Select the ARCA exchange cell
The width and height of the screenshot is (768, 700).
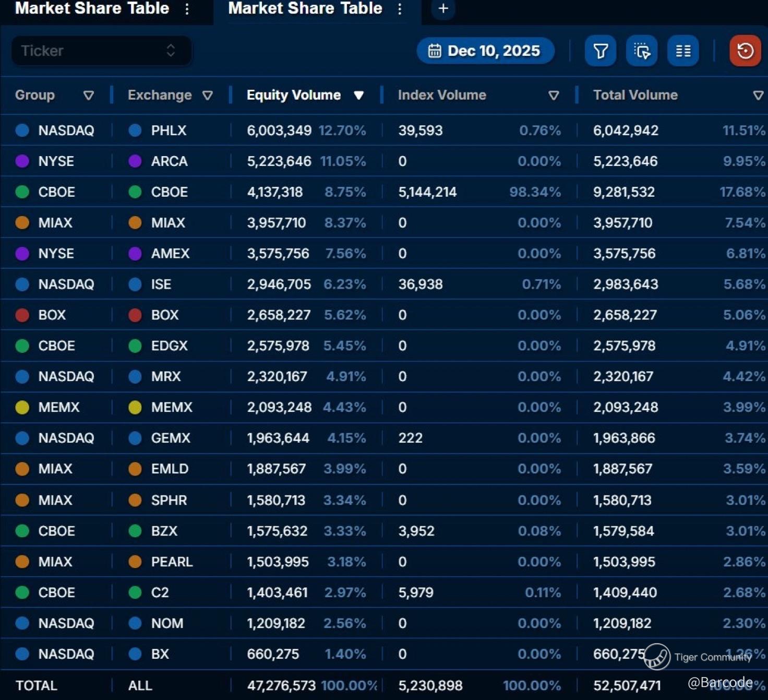(169, 161)
